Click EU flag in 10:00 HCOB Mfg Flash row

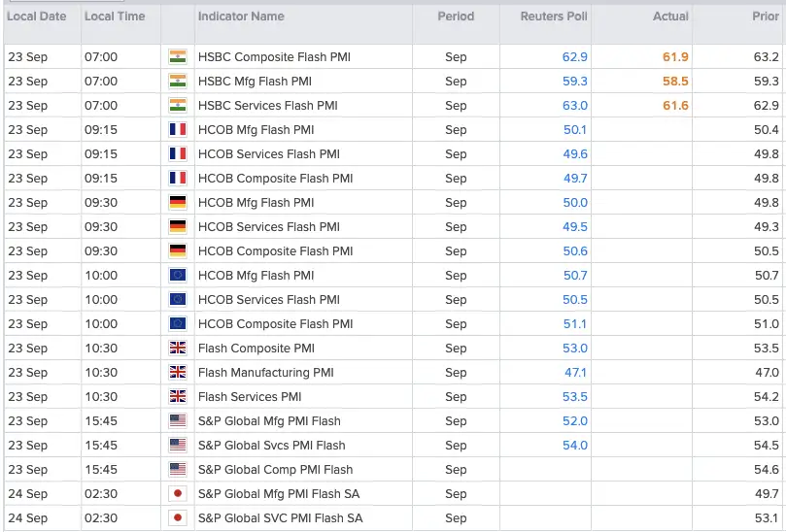[178, 276]
